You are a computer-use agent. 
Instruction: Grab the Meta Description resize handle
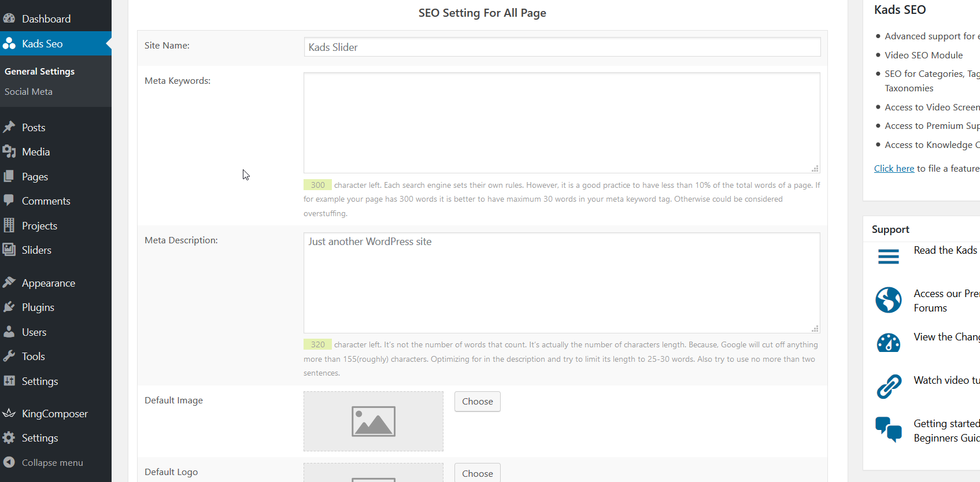[x=815, y=329]
